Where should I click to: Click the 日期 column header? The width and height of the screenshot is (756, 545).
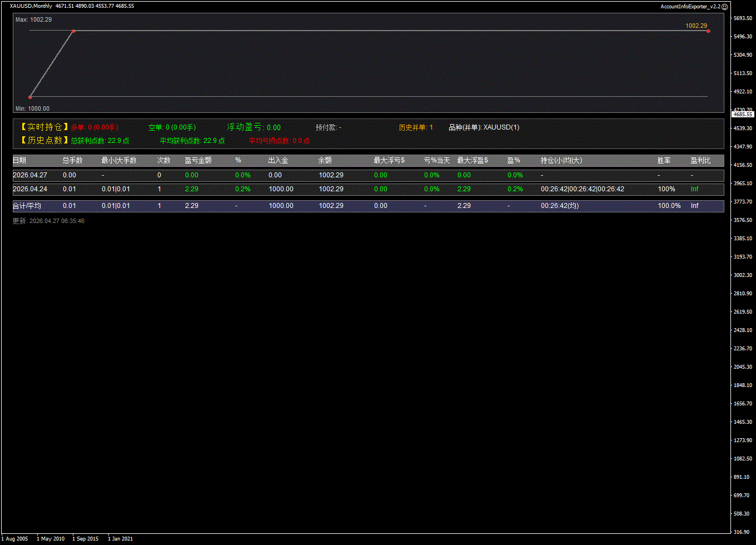point(19,161)
